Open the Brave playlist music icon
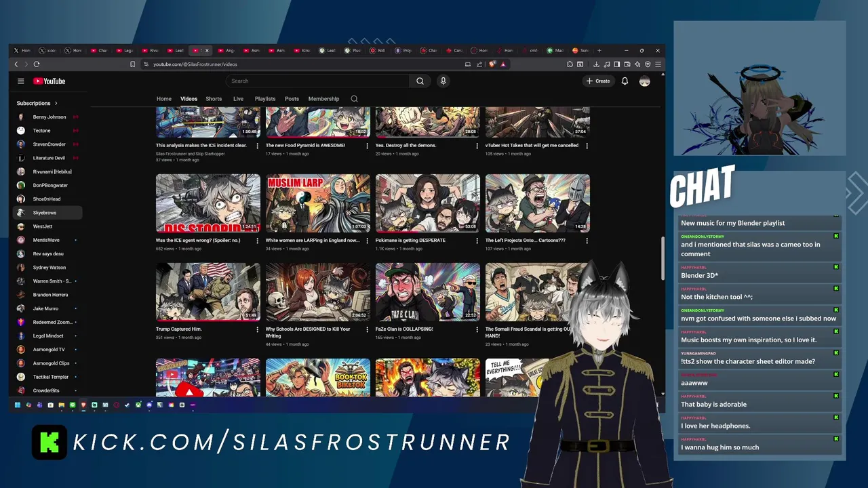868x488 pixels. click(x=606, y=64)
